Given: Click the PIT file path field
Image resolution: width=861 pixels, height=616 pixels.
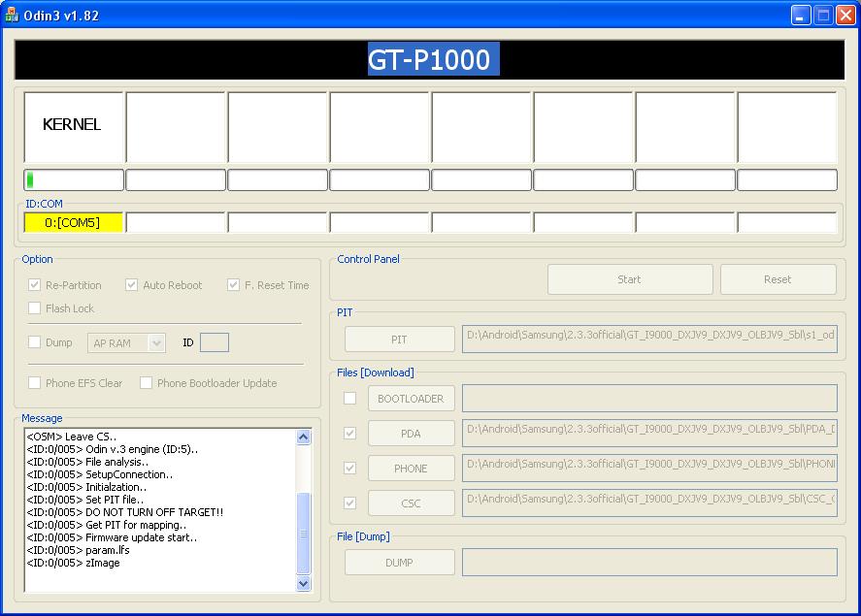Looking at the screenshot, I should click(649, 340).
